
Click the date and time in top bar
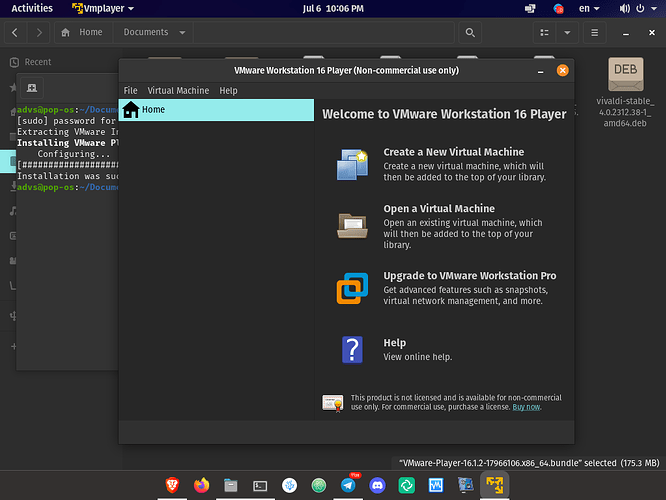(x=333, y=8)
